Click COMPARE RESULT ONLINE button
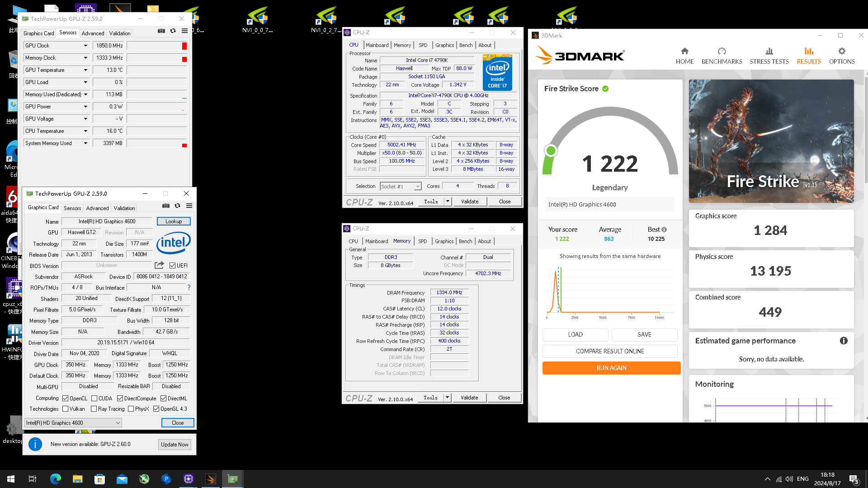This screenshot has height=488, width=868. 610,351
